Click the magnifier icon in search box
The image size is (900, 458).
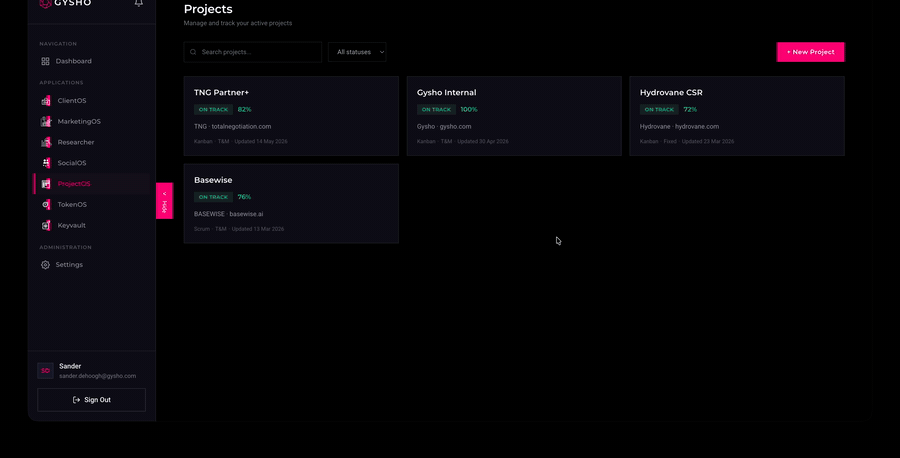click(x=193, y=52)
